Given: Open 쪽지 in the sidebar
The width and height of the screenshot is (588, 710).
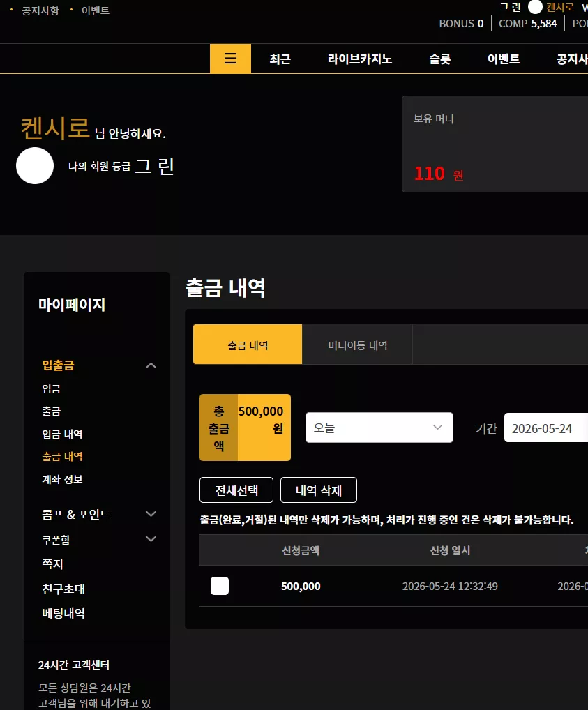Looking at the screenshot, I should (x=52, y=564).
